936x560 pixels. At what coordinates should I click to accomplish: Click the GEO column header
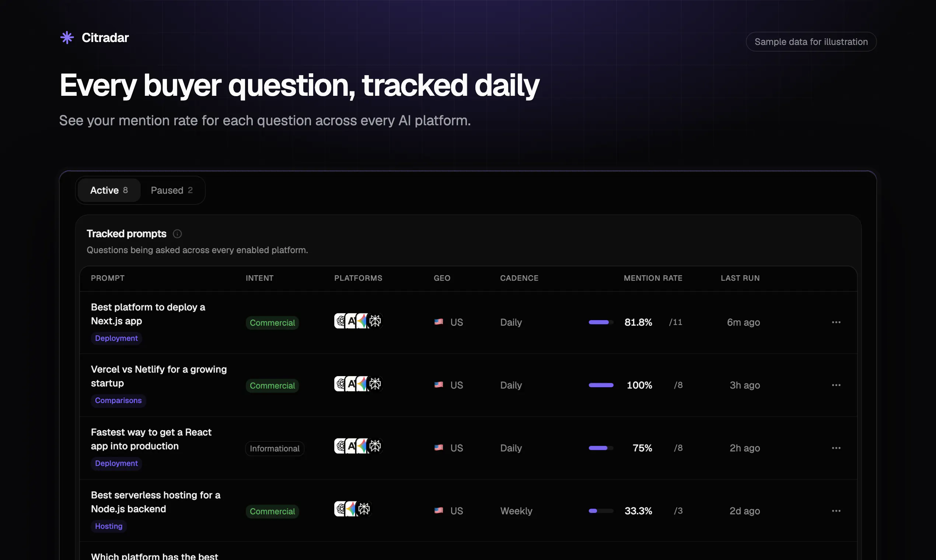coord(442,278)
